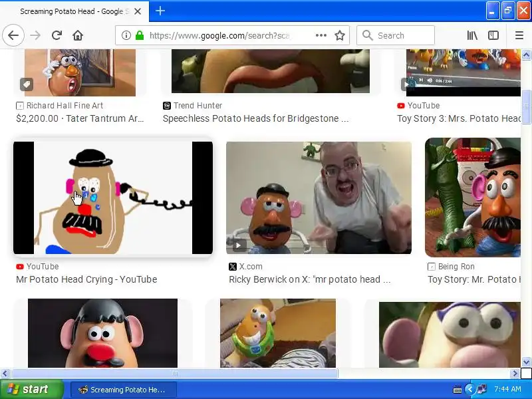Reload the current page
The width and height of the screenshot is (532, 399).
[x=57, y=35]
